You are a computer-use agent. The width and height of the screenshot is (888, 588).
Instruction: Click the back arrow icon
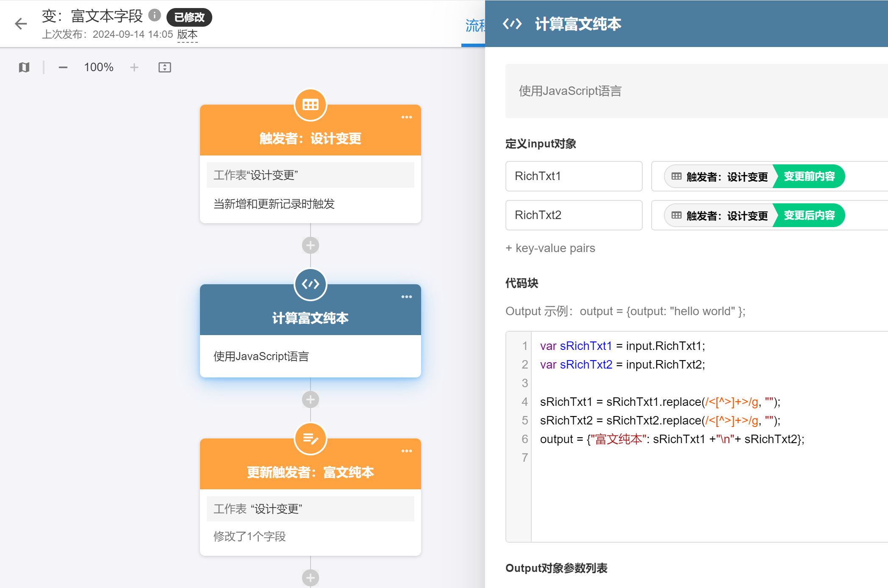(x=21, y=24)
